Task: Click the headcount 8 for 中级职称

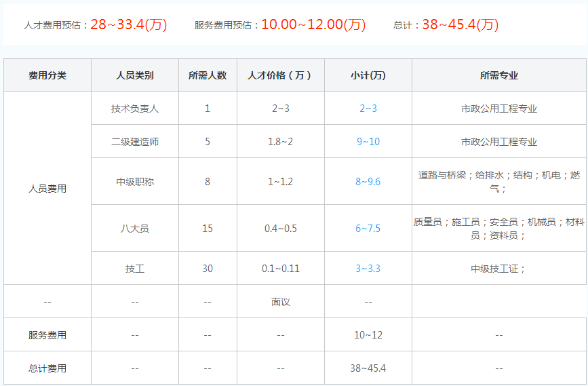Action: (208, 182)
